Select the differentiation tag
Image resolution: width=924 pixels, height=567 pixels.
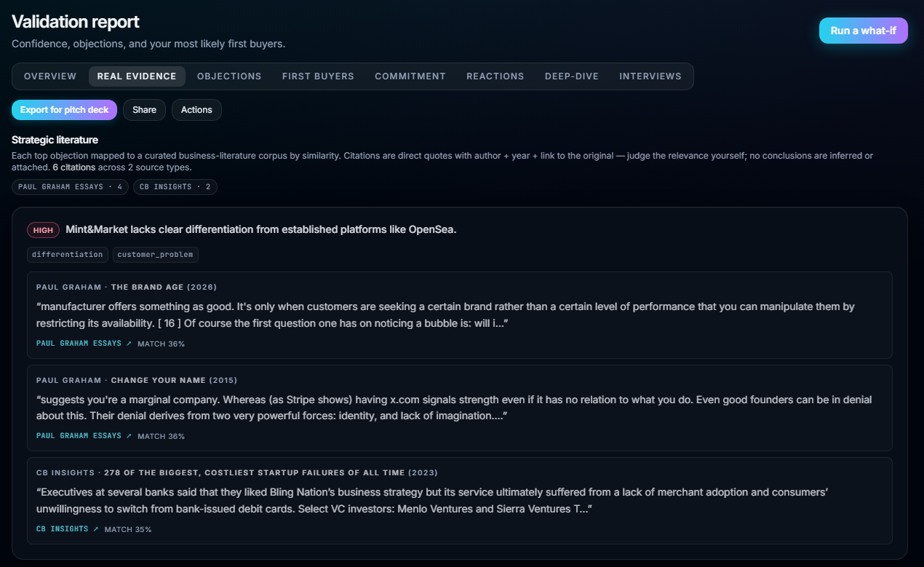point(68,255)
